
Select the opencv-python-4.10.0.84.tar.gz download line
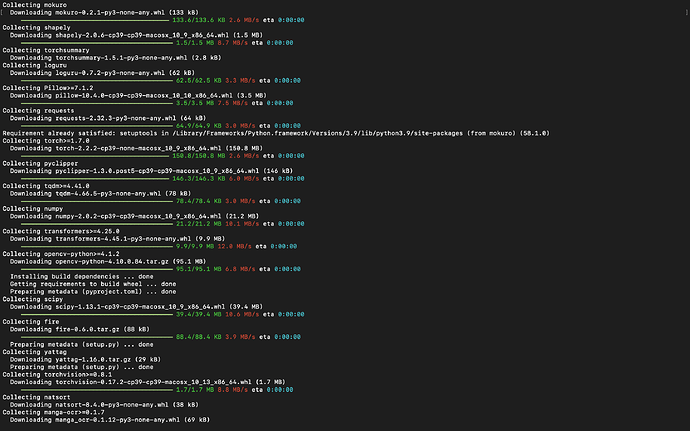tap(108, 262)
